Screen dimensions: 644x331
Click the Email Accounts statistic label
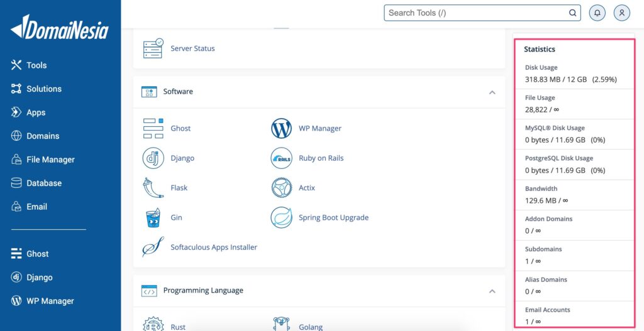548,310
